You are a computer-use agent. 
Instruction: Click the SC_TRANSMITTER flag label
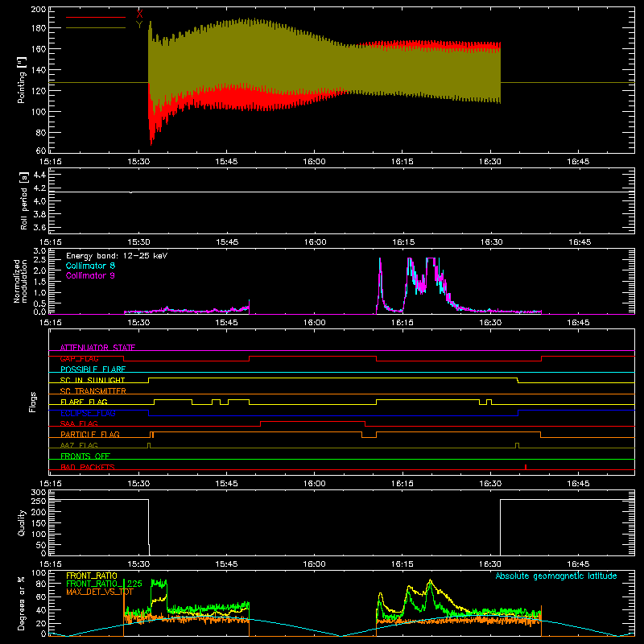[x=93, y=391]
